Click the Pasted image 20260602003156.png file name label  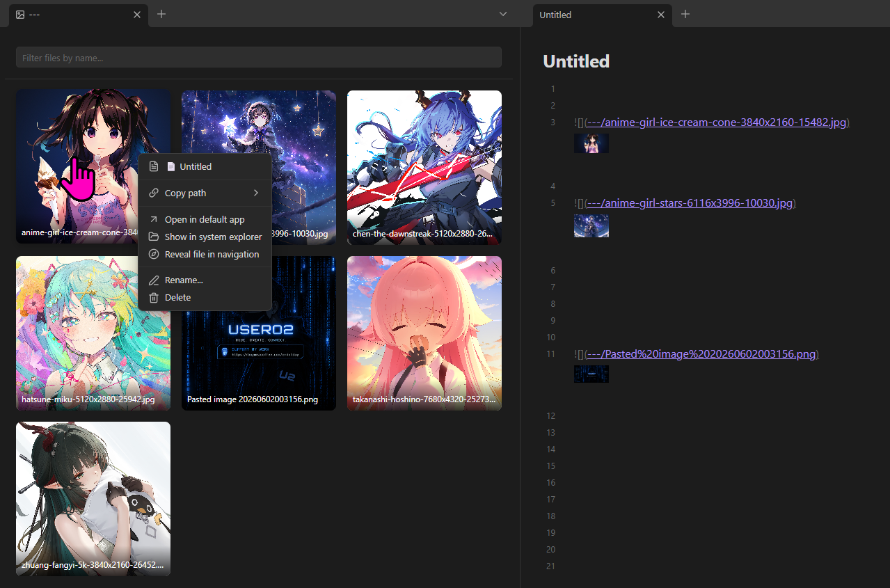pyautogui.click(x=253, y=399)
